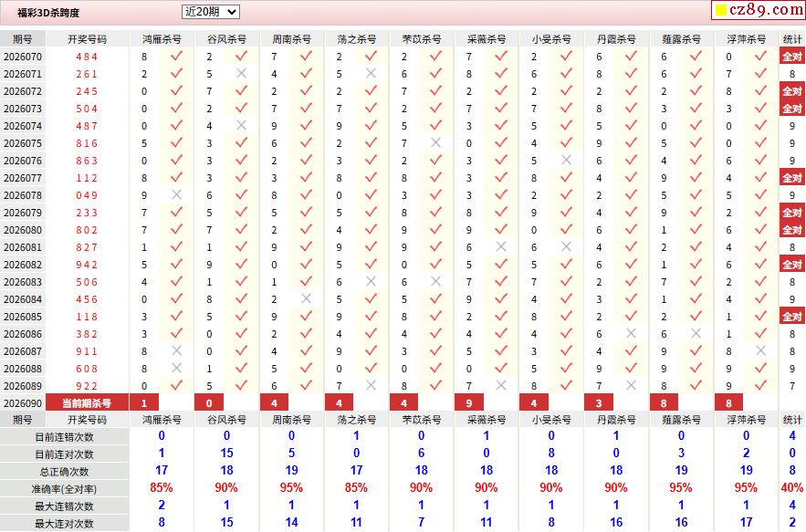Screen dimensions: 806x532
Task: Click current kill number 1 under 鸿雁杀号
Action: [144, 403]
